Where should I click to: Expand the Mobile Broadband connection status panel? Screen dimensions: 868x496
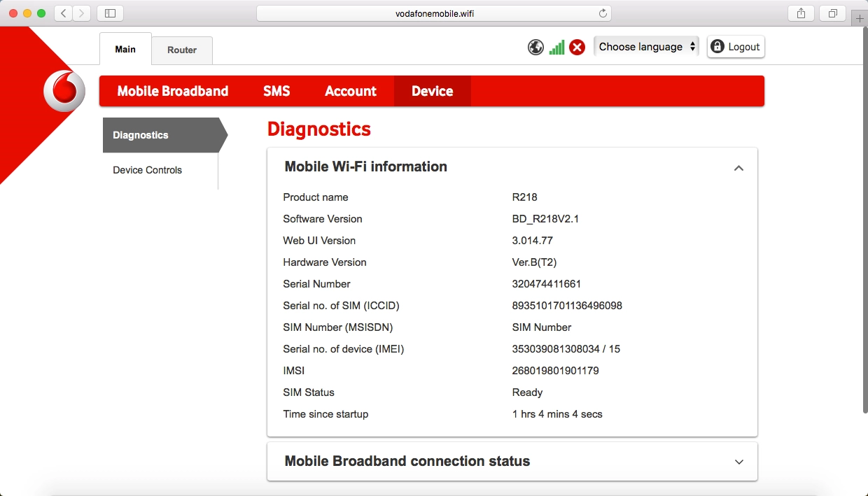tap(738, 462)
